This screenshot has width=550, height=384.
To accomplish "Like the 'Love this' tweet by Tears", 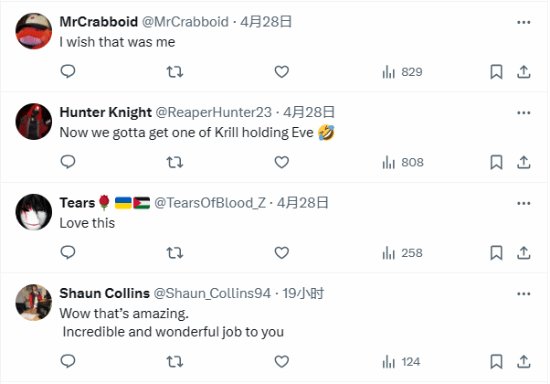I will point(282,252).
